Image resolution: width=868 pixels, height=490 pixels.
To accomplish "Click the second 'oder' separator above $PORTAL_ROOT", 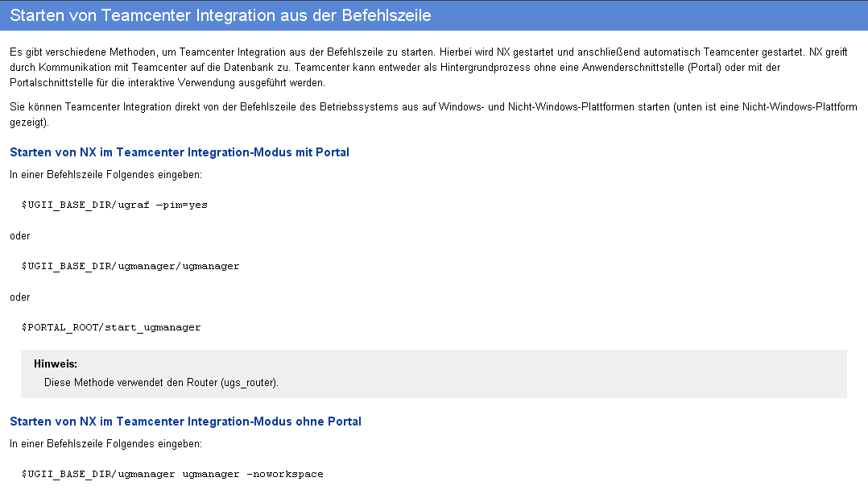I will (20, 297).
